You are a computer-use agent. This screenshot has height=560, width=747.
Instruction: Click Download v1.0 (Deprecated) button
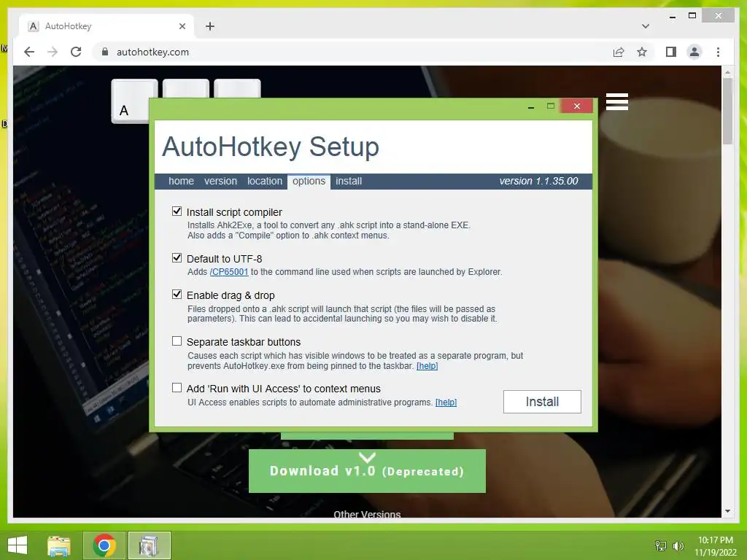[x=368, y=471]
